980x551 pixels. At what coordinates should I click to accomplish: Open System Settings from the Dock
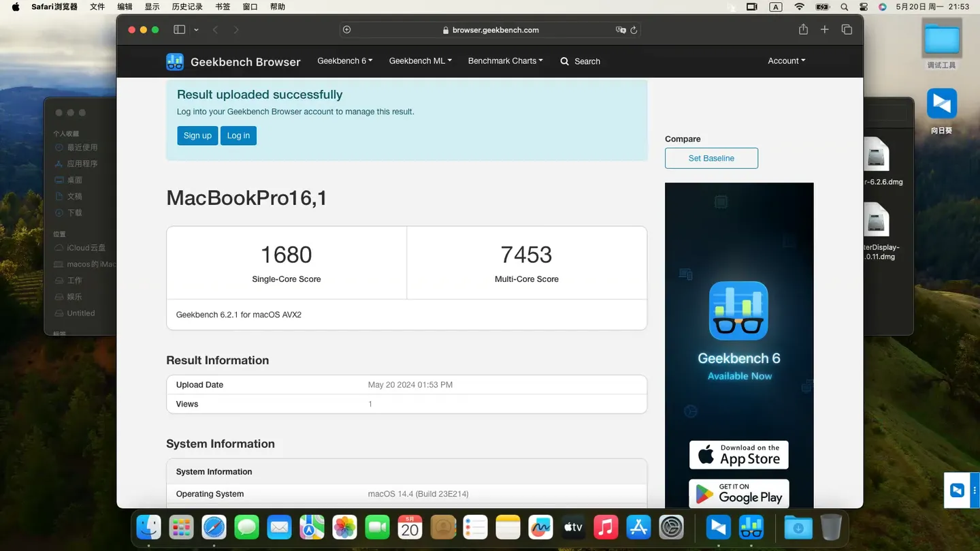pyautogui.click(x=671, y=528)
